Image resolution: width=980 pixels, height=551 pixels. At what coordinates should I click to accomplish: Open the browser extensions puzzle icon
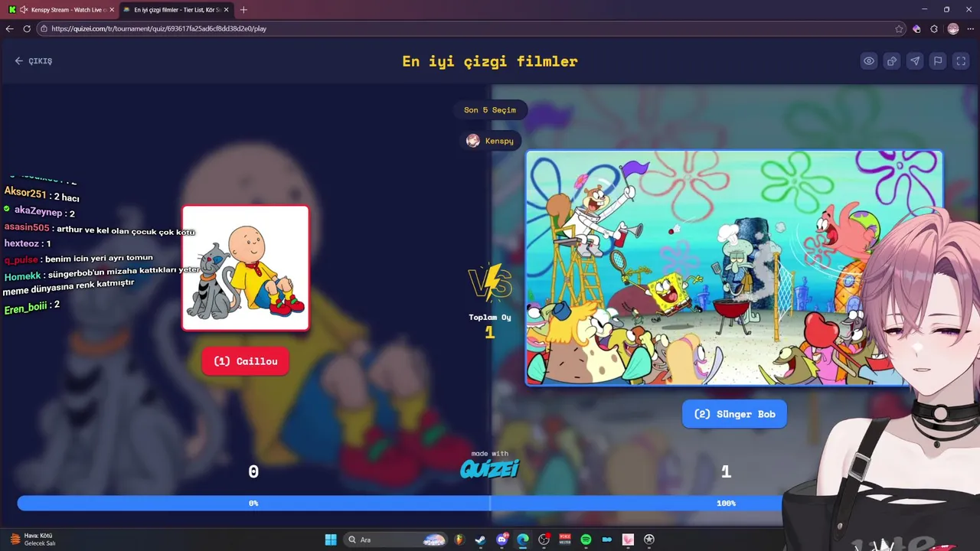click(934, 28)
